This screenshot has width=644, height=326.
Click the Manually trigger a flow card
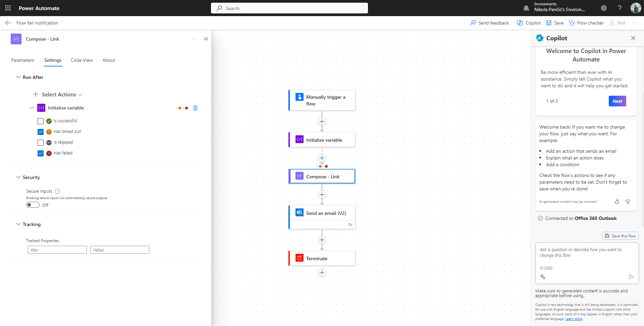tap(322, 100)
